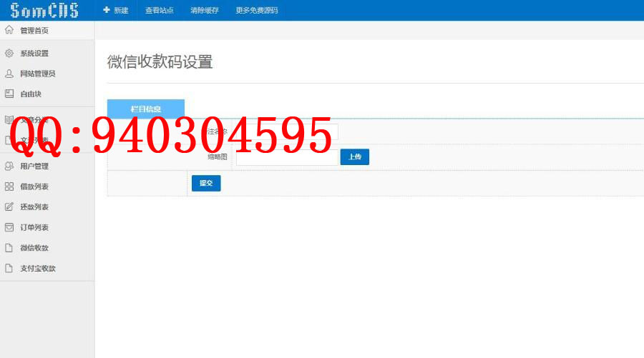Open the 更多免费源码 link
The height and width of the screenshot is (358, 644).
tap(256, 11)
